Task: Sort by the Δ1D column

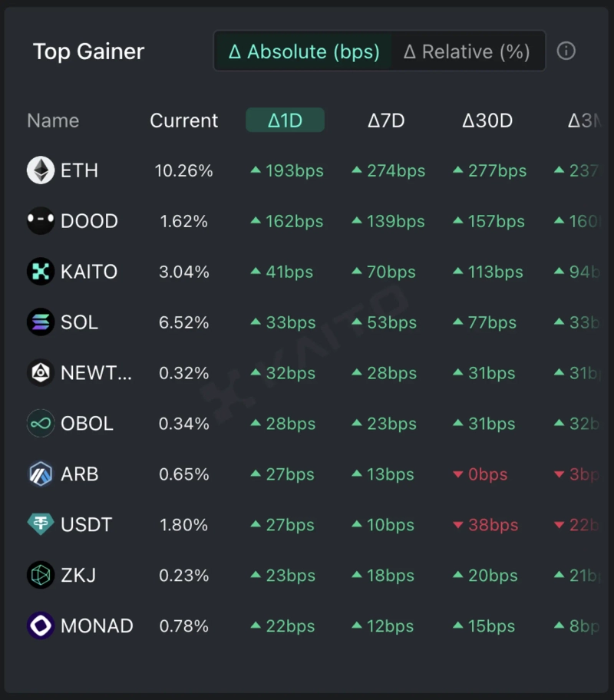Action: (x=285, y=121)
